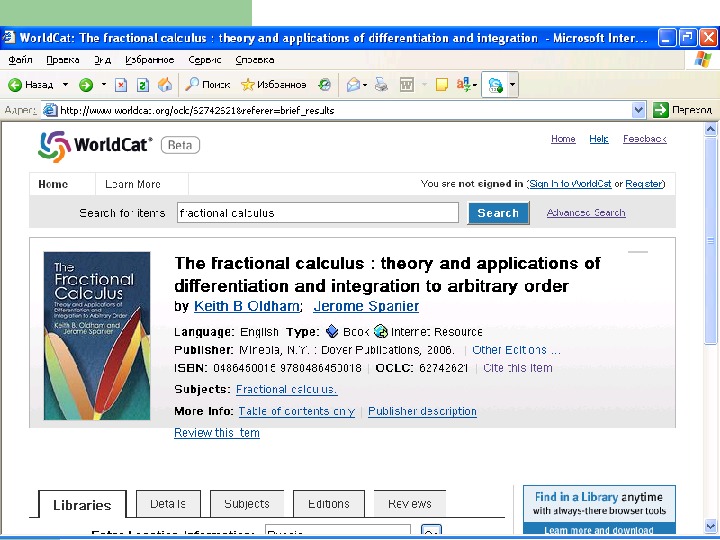Open the Publisher description link
720x540 pixels.
[422, 411]
